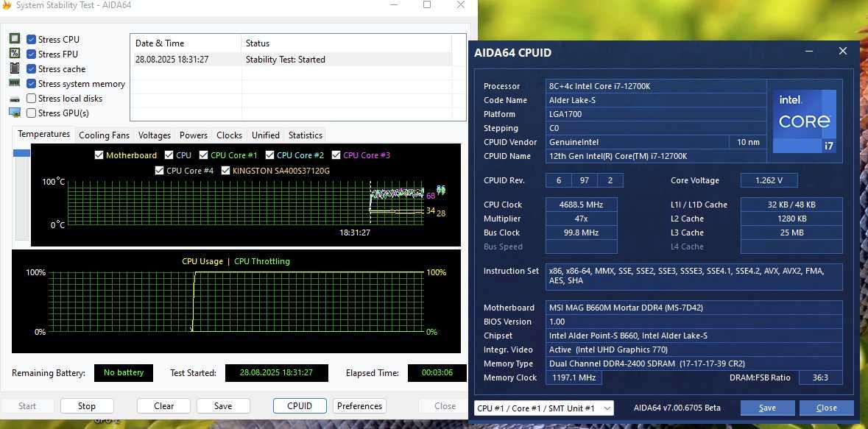This screenshot has width=868, height=429.
Task: Select the Unified tab
Action: click(266, 135)
